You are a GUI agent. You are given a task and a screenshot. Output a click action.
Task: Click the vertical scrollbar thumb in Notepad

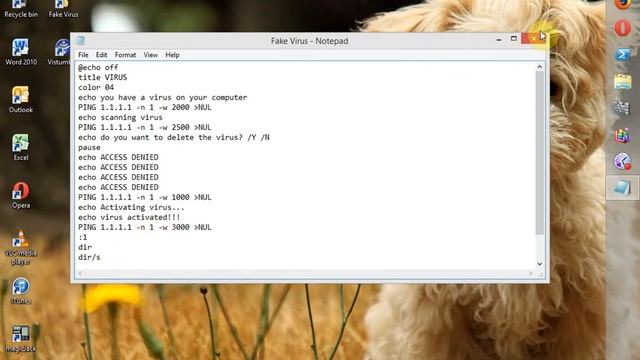point(540,153)
